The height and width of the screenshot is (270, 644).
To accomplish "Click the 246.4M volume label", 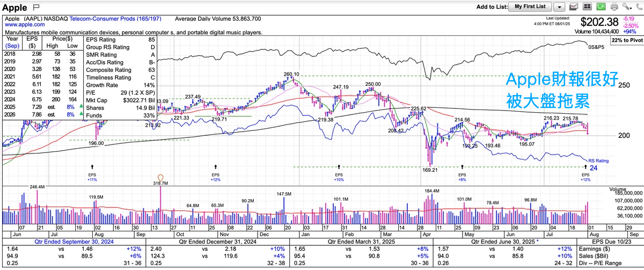I will (x=38, y=186).
